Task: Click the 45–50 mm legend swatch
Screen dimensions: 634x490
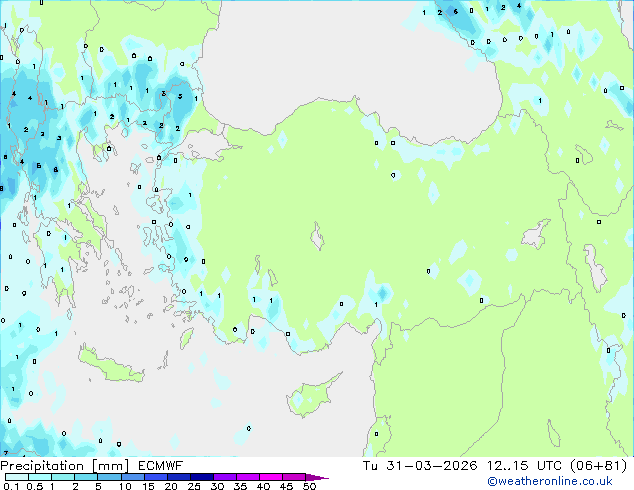Action: pos(294,477)
